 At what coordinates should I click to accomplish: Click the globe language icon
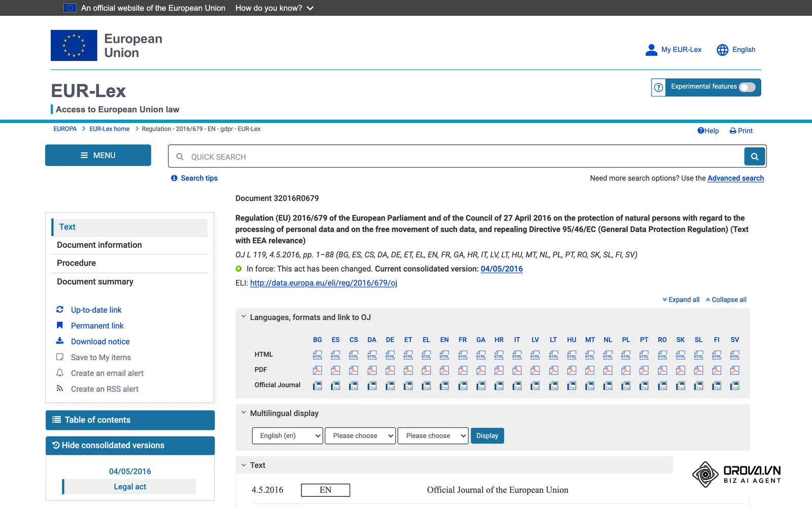[x=722, y=50]
